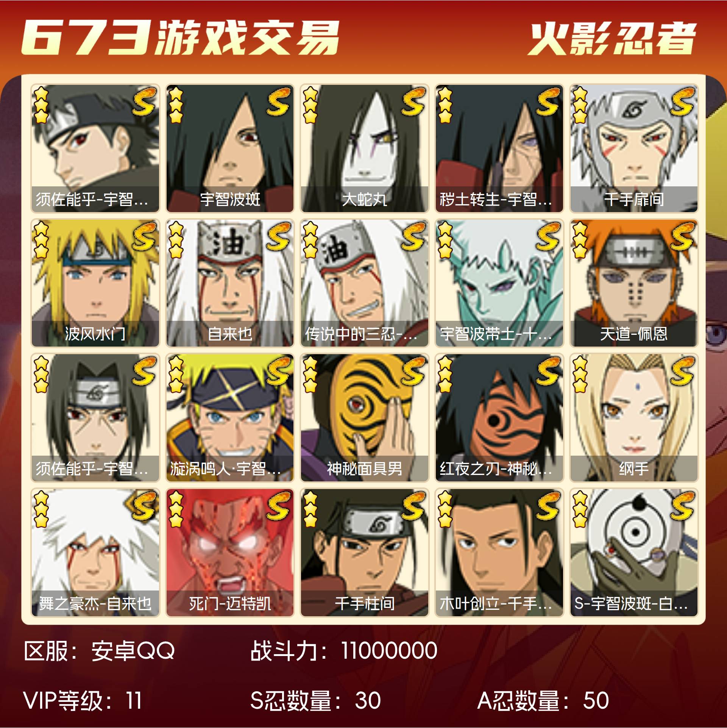Click the 火影忍者 game title
The image size is (727, 728).
(612, 38)
